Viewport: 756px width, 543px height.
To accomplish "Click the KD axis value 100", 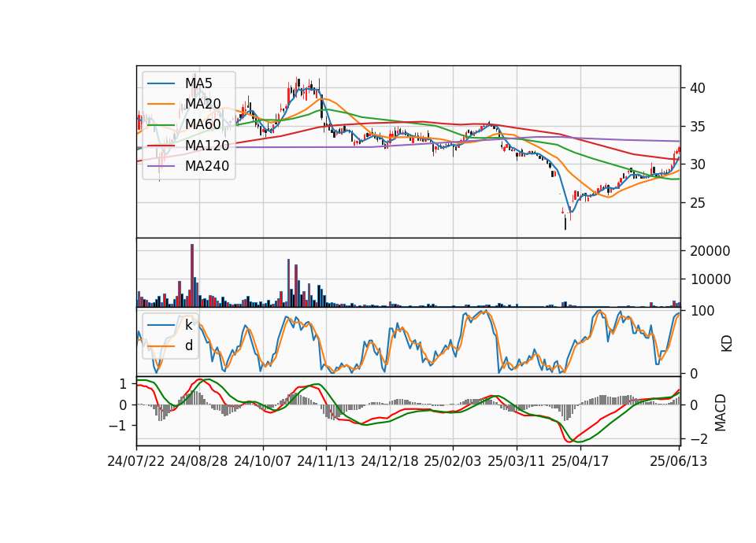I will [702, 312].
